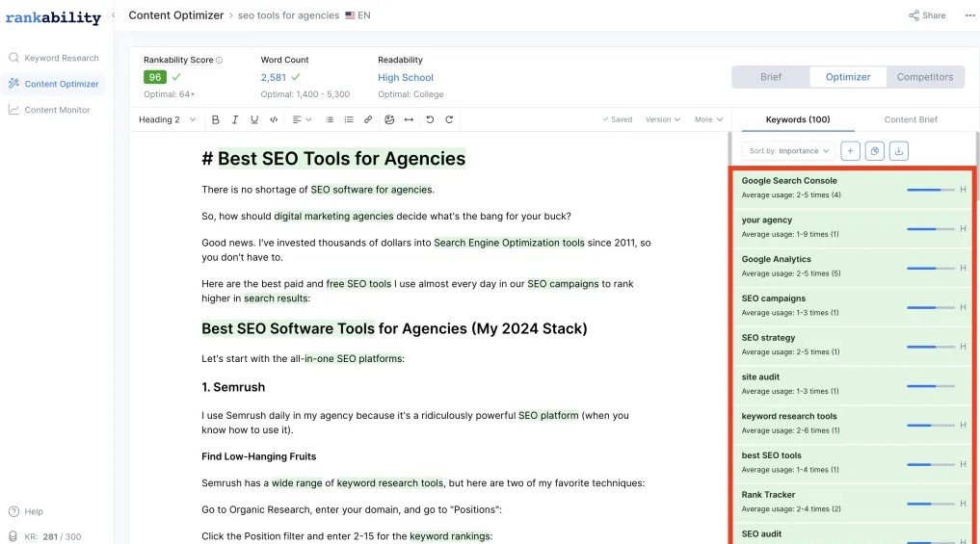The image size is (980, 544).
Task: Open the Content Brief tab
Action: tap(911, 119)
